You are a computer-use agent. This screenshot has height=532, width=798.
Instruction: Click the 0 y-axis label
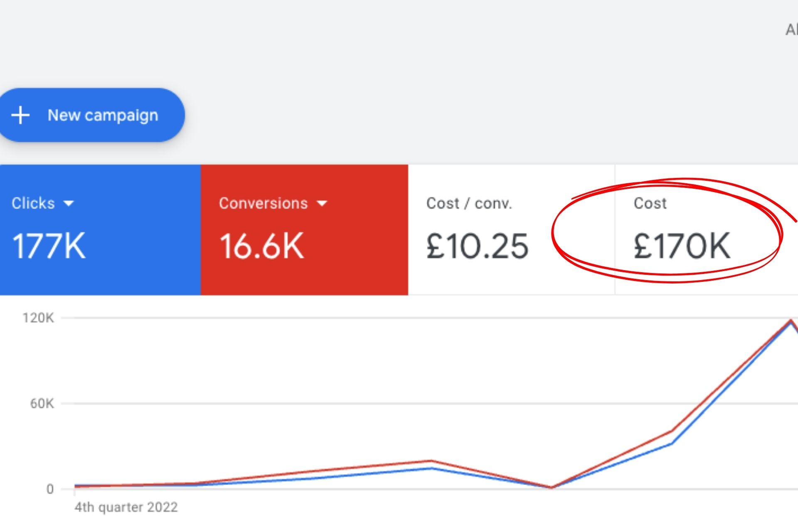50,489
